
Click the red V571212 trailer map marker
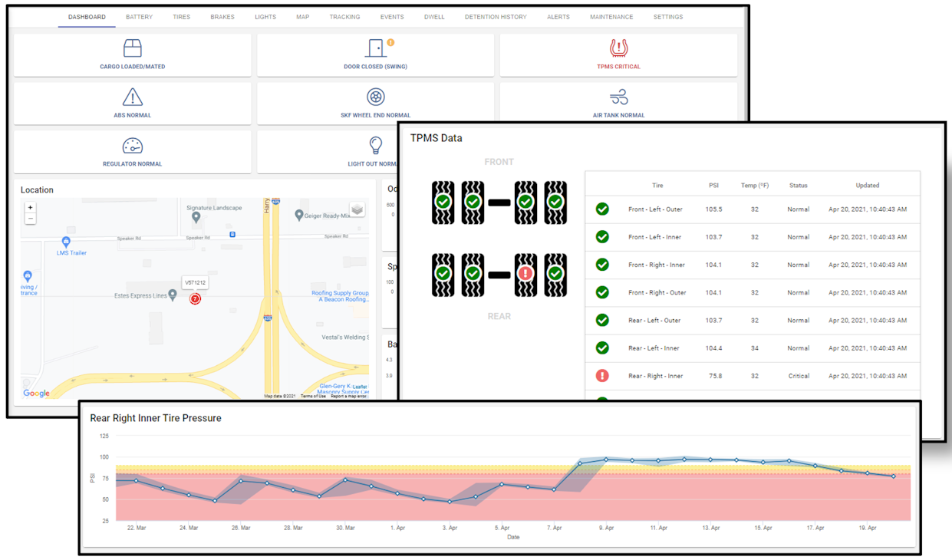[x=195, y=298]
